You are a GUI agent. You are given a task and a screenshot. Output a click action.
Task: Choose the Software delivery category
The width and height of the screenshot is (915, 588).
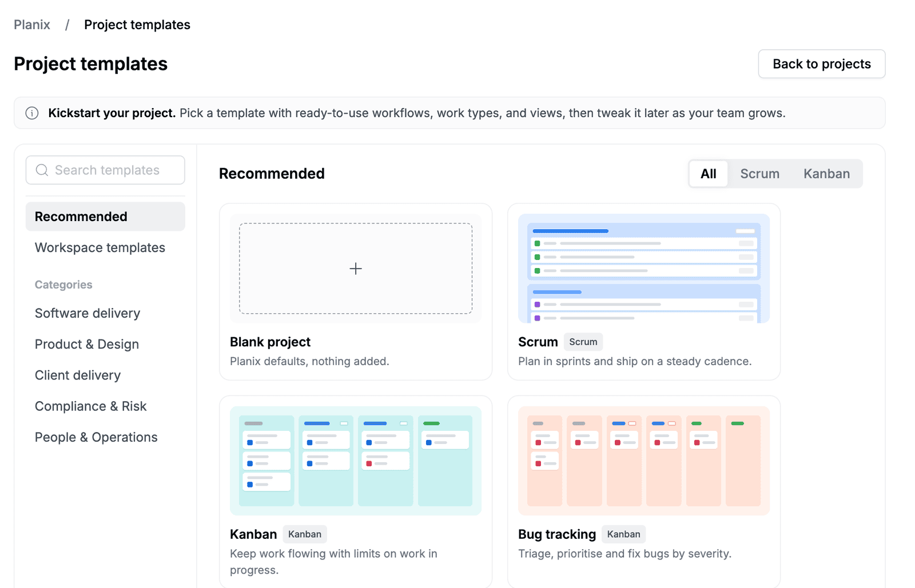[105, 313]
